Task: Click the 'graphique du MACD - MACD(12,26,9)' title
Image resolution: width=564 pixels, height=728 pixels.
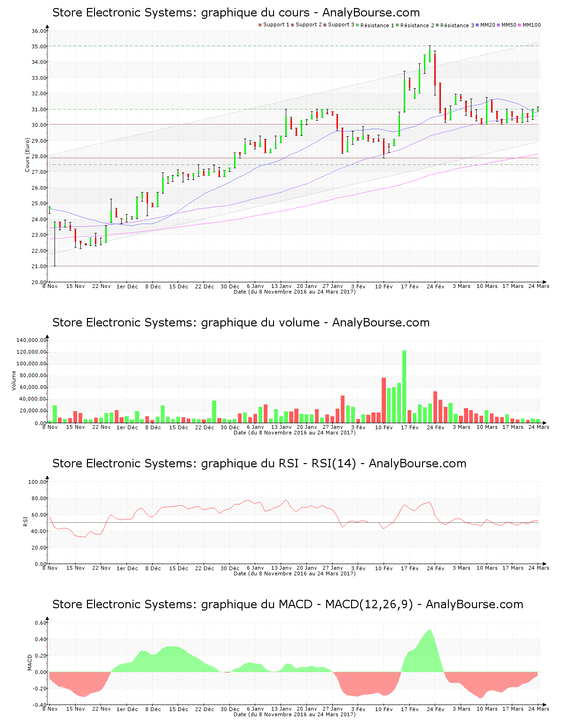Action: [288, 604]
